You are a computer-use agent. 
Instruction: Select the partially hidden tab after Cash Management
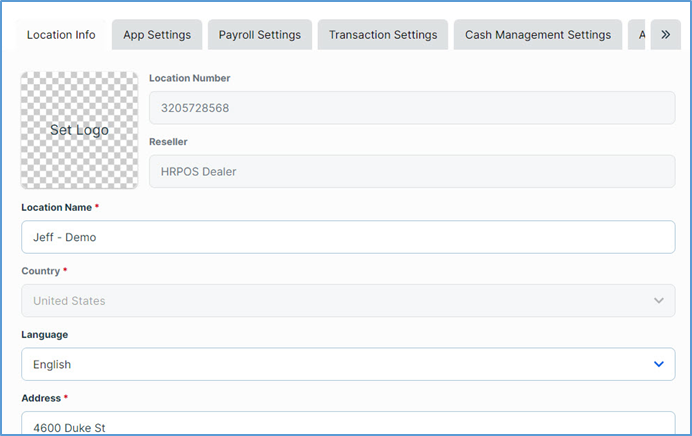click(x=640, y=35)
